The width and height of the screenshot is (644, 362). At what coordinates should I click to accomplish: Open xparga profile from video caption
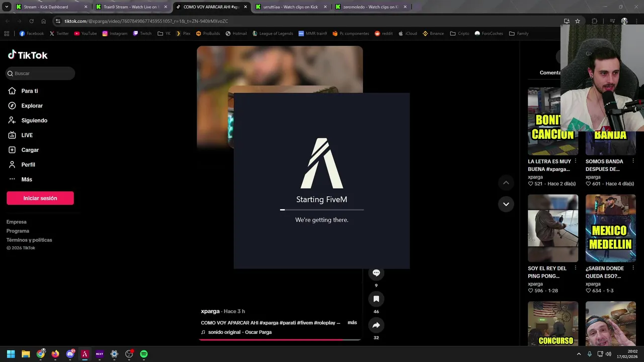point(210,311)
